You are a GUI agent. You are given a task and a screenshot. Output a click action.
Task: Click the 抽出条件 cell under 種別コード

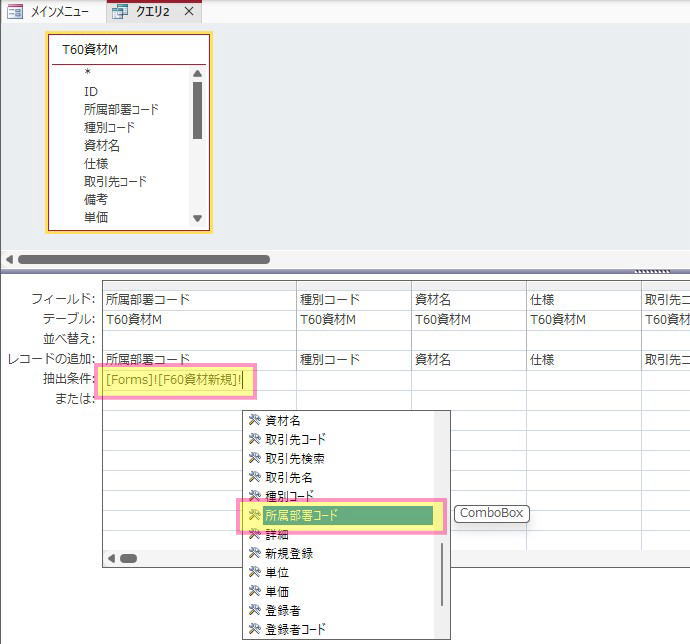click(x=354, y=380)
